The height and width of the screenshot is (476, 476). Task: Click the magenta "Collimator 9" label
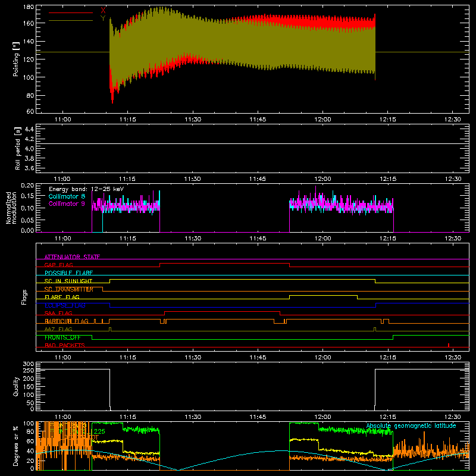click(67, 203)
